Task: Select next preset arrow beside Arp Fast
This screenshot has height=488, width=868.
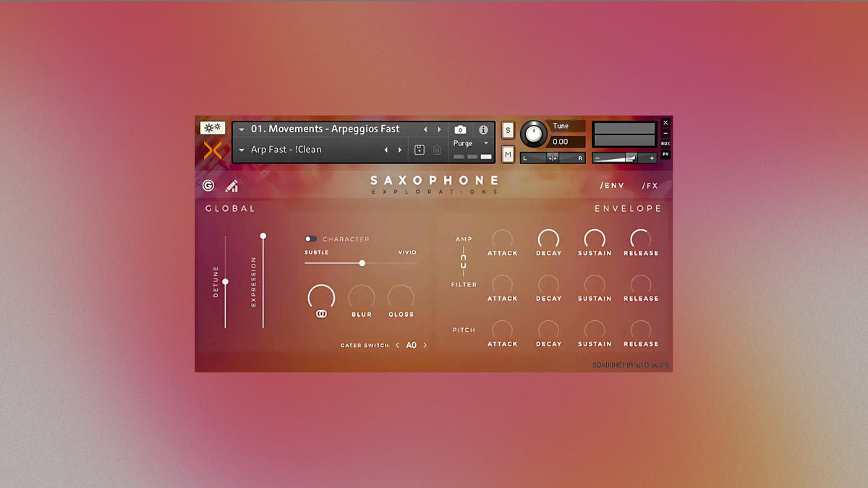Action: (x=400, y=150)
